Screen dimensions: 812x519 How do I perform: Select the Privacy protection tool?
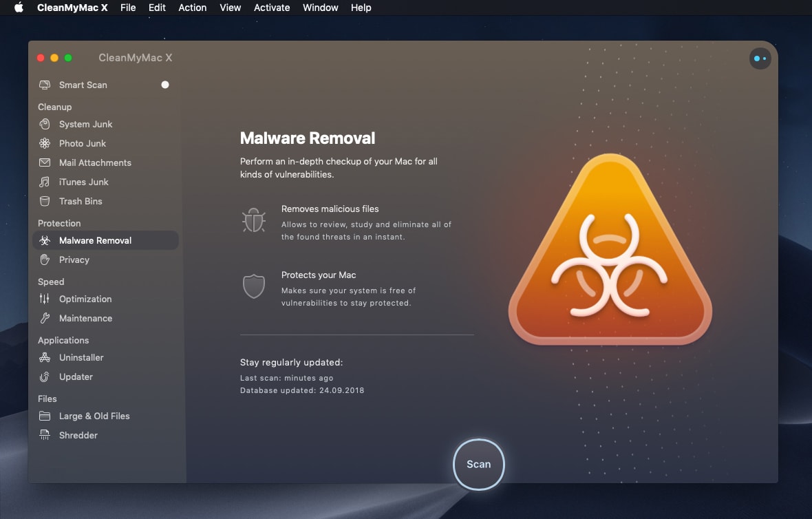74,259
